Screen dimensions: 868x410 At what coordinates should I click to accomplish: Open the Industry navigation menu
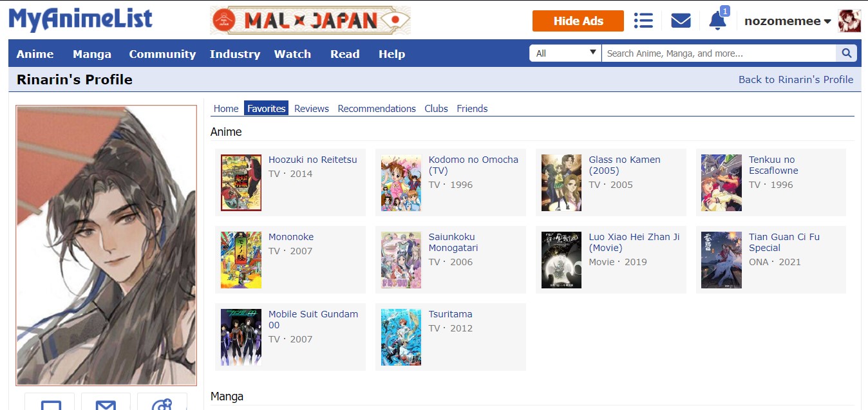click(x=235, y=54)
